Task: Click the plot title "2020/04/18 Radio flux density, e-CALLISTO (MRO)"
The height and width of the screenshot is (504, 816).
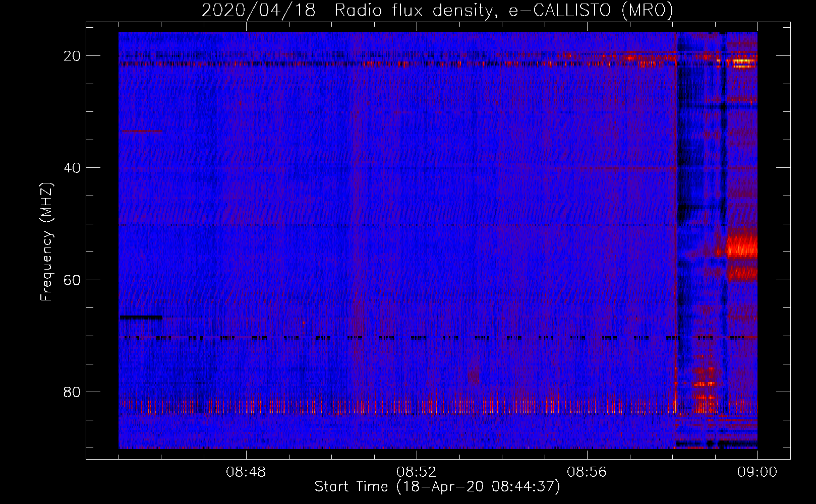Action: coord(437,10)
